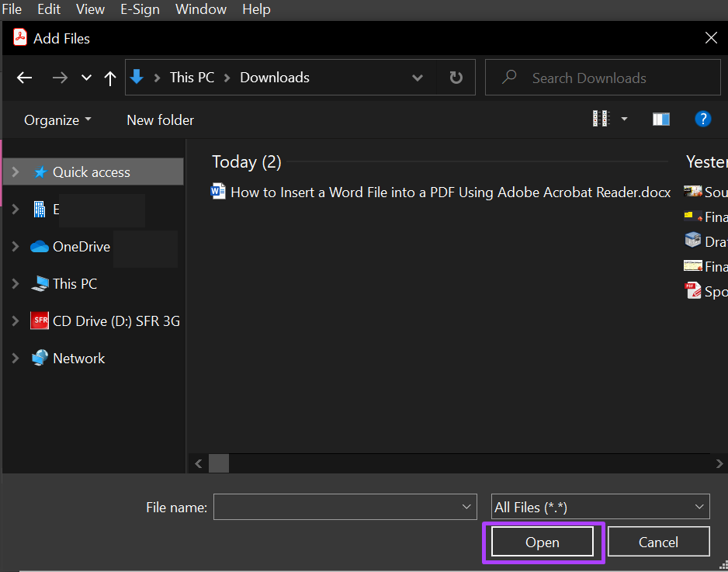Open the recent locations chevron dropdown
Screen dimensions: 728x572
tap(86, 78)
